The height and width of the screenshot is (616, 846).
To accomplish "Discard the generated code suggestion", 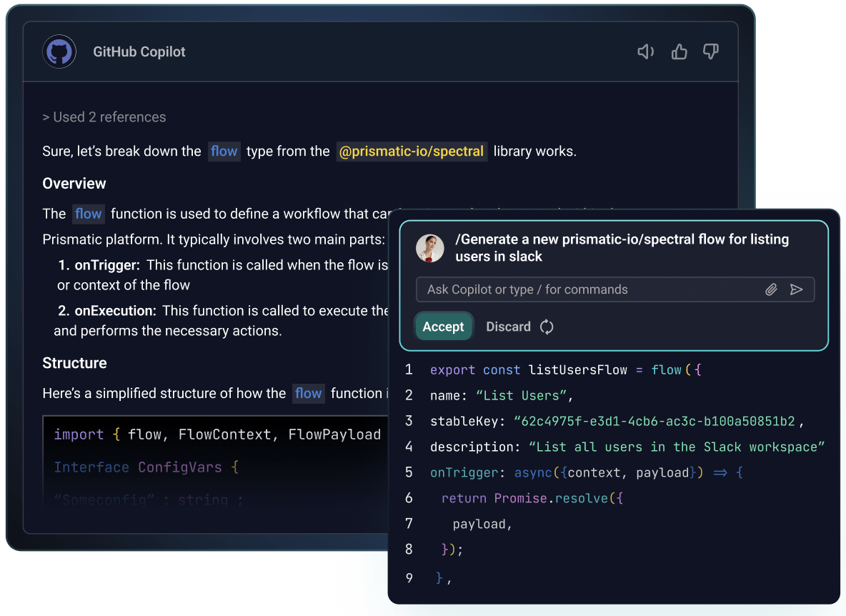I will 508,327.
